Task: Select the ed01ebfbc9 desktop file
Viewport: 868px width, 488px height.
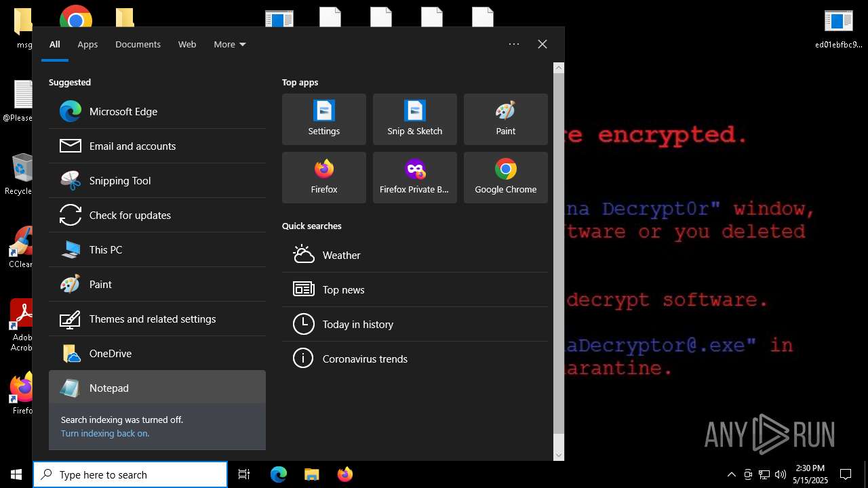Action: [839, 30]
